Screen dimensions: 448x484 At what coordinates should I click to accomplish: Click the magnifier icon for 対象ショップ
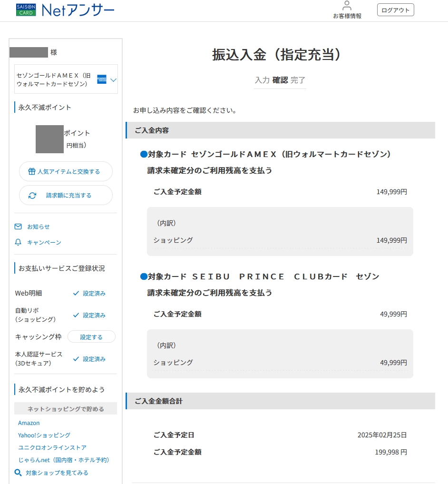point(18,473)
